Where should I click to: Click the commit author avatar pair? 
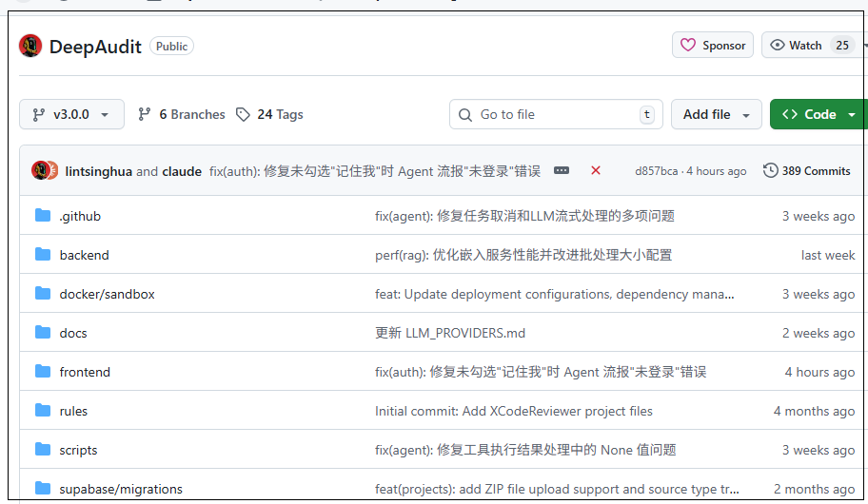45,170
